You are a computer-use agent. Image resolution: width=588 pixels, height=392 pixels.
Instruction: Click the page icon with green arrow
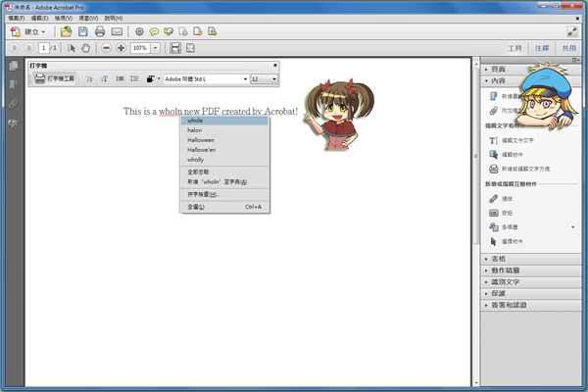213,32
